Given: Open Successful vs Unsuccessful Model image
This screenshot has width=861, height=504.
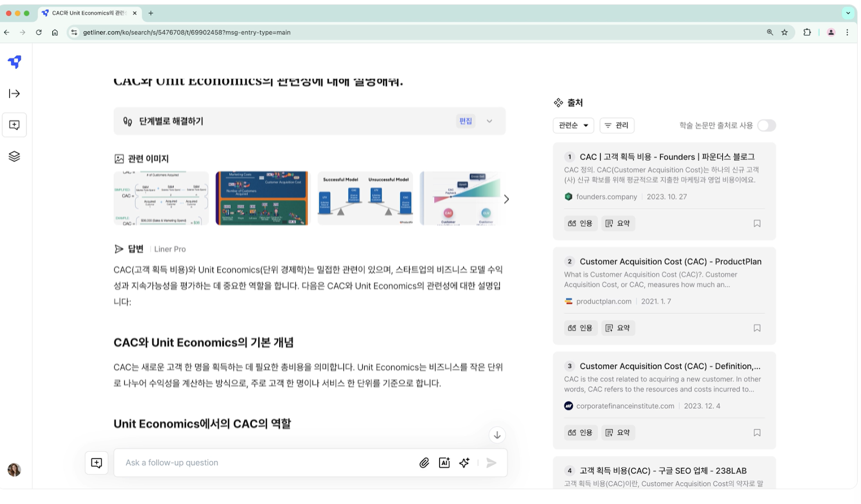Looking at the screenshot, I should click(x=365, y=198).
